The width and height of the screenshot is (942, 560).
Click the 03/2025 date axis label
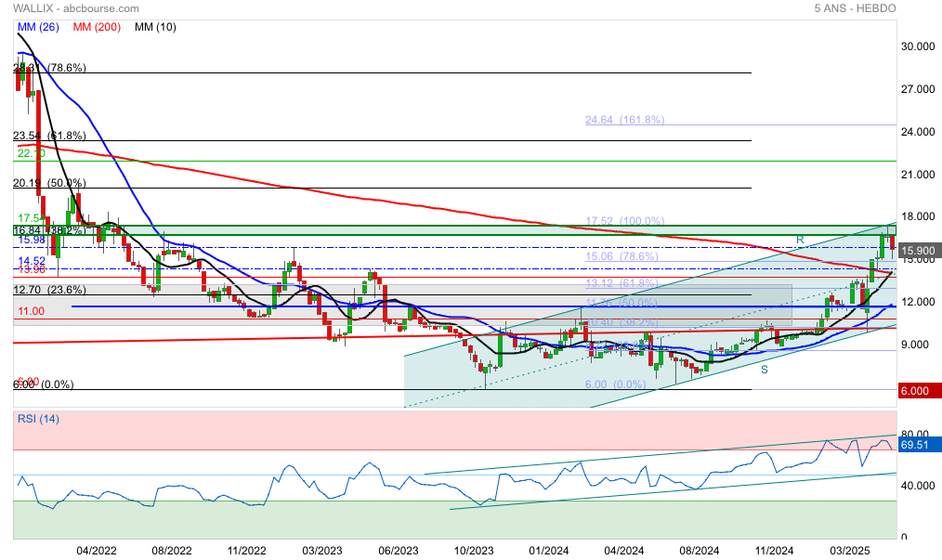849,551
